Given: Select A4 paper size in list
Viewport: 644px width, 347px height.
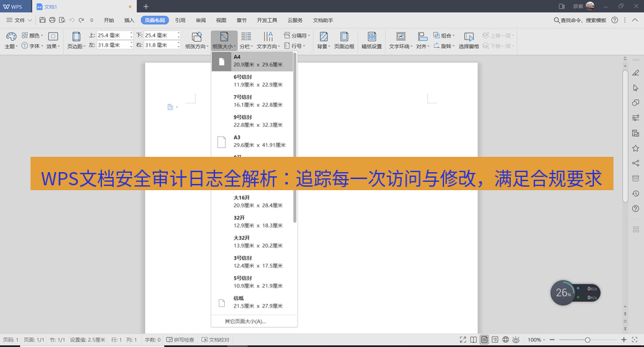Looking at the screenshot, I should [252, 61].
